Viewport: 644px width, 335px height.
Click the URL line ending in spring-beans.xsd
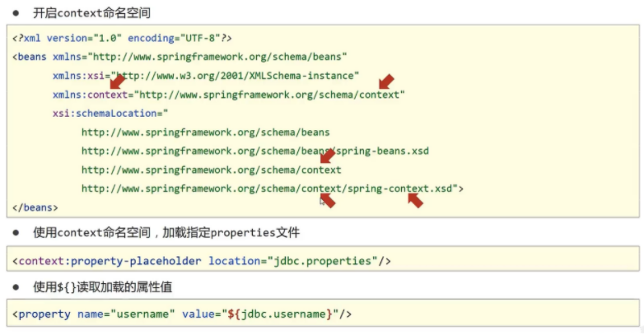point(255,151)
